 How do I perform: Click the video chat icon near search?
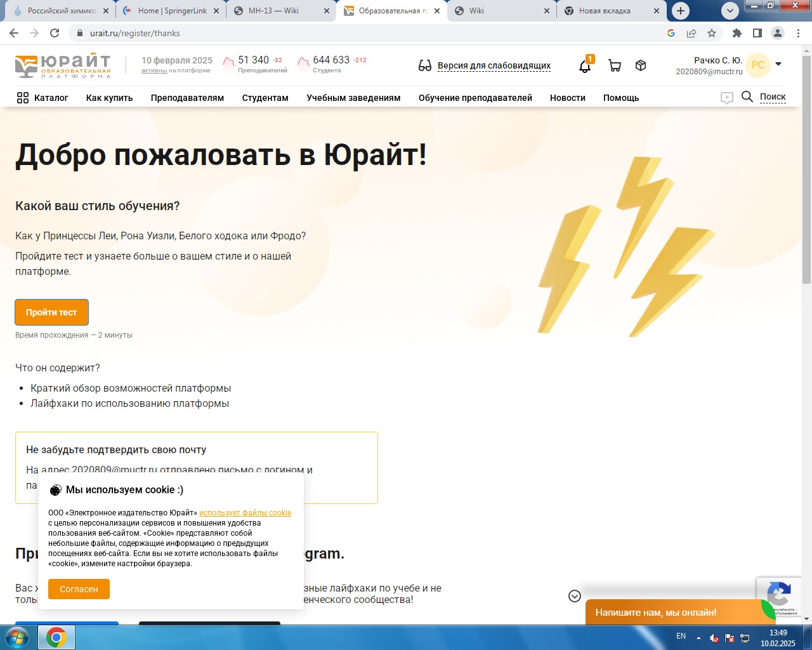point(727,98)
